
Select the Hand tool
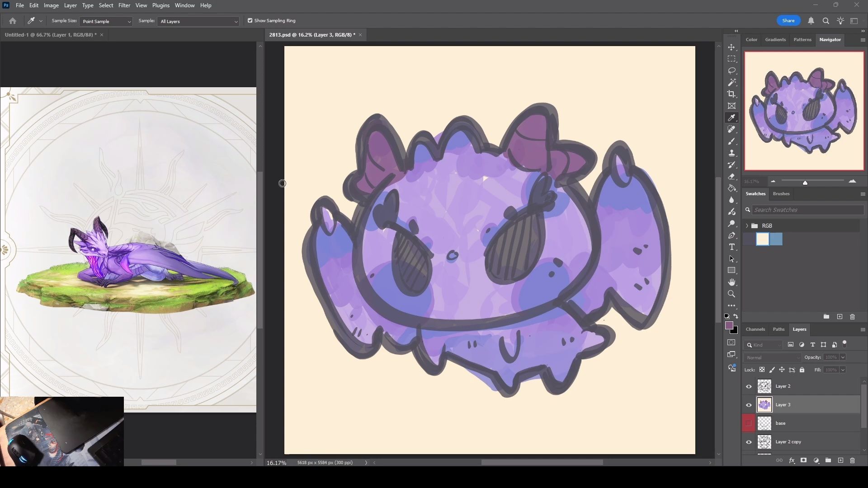coord(731,282)
